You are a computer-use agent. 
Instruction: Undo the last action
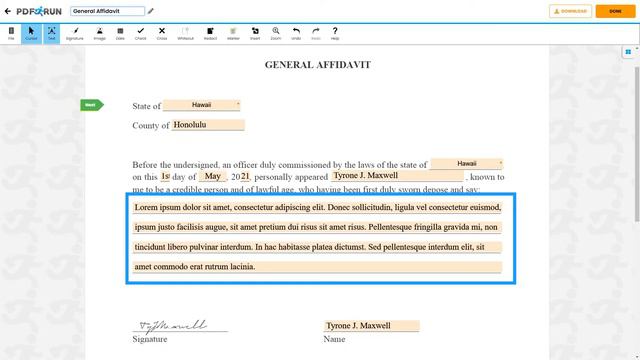[296, 33]
